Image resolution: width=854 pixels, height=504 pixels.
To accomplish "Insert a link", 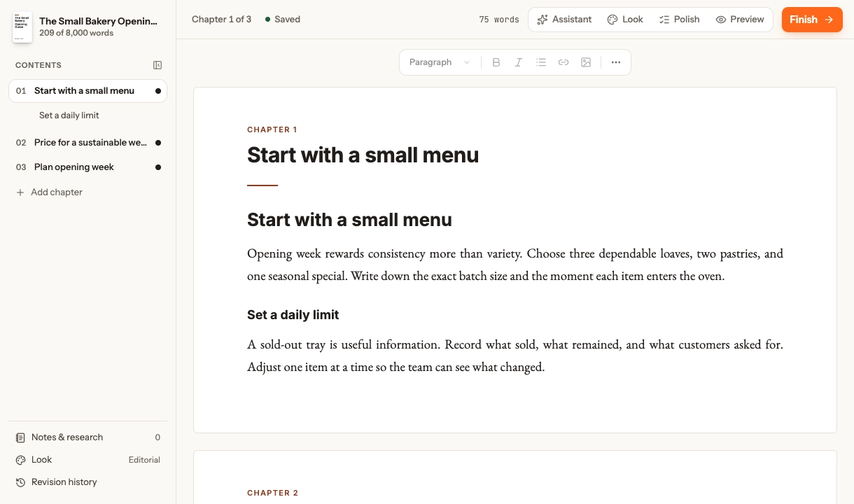I will [x=563, y=62].
